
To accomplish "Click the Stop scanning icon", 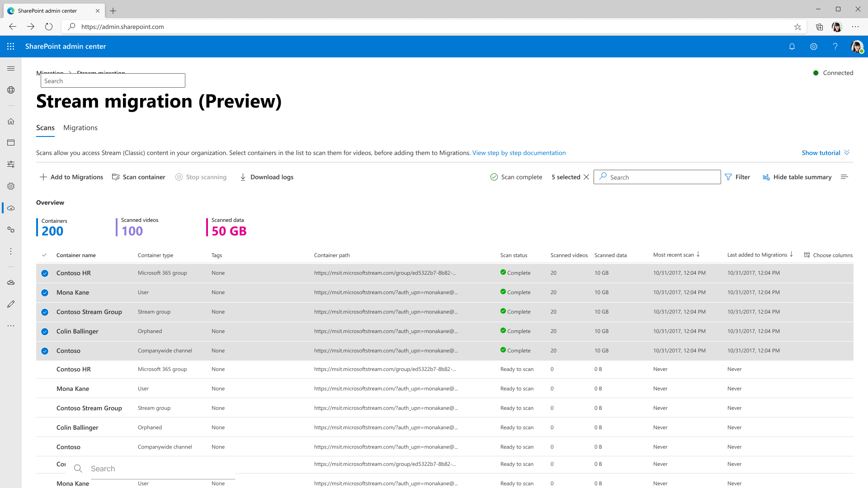I will (179, 177).
